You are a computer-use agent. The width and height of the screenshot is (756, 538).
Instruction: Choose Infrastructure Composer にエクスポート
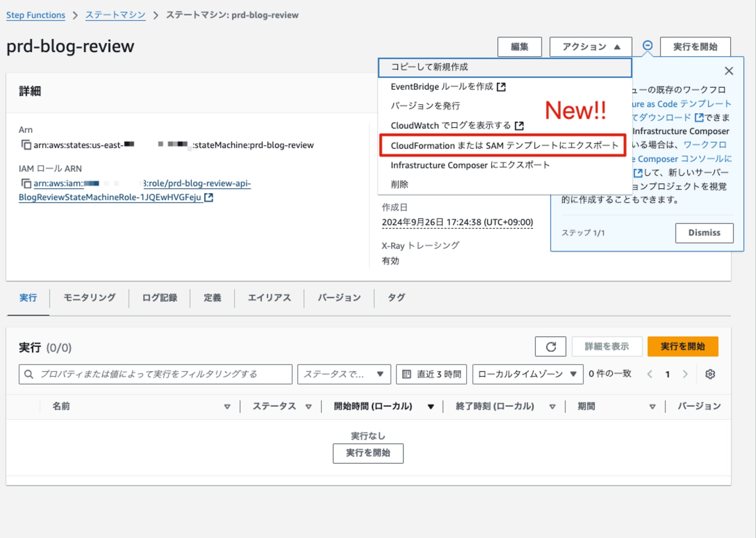pyautogui.click(x=505, y=165)
